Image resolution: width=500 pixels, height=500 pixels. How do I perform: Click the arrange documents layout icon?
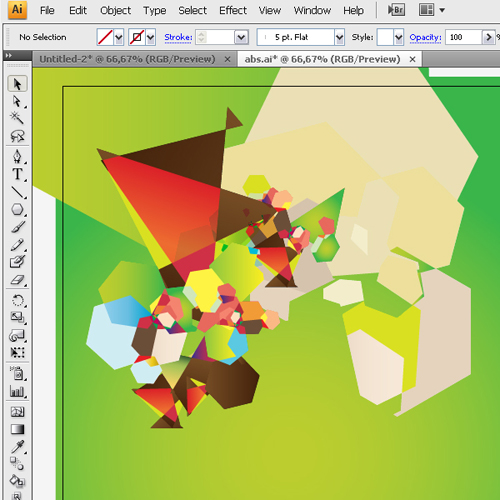tap(427, 10)
